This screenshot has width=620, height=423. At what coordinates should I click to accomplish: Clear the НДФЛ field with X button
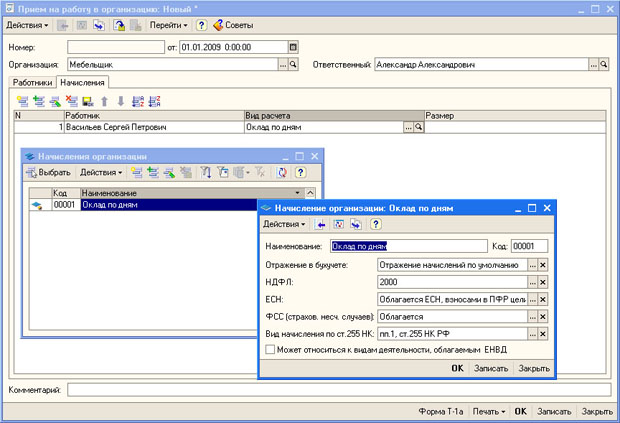[x=543, y=282]
